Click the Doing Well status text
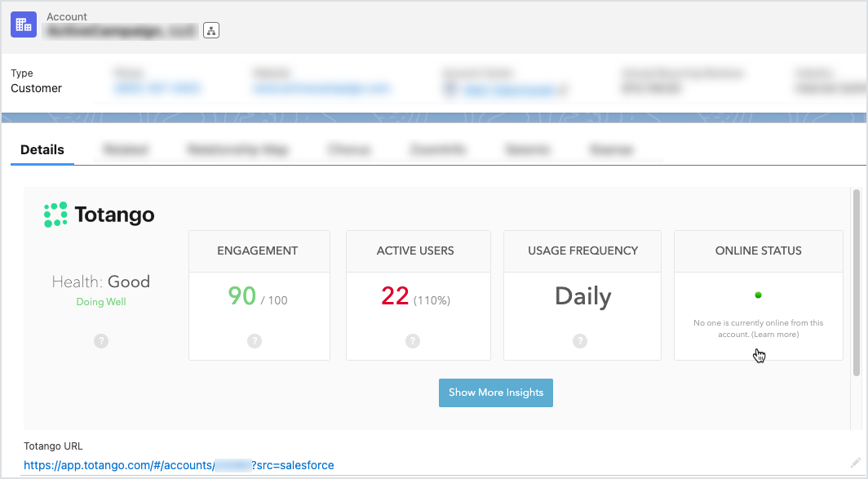This screenshot has height=479, width=868. (101, 302)
